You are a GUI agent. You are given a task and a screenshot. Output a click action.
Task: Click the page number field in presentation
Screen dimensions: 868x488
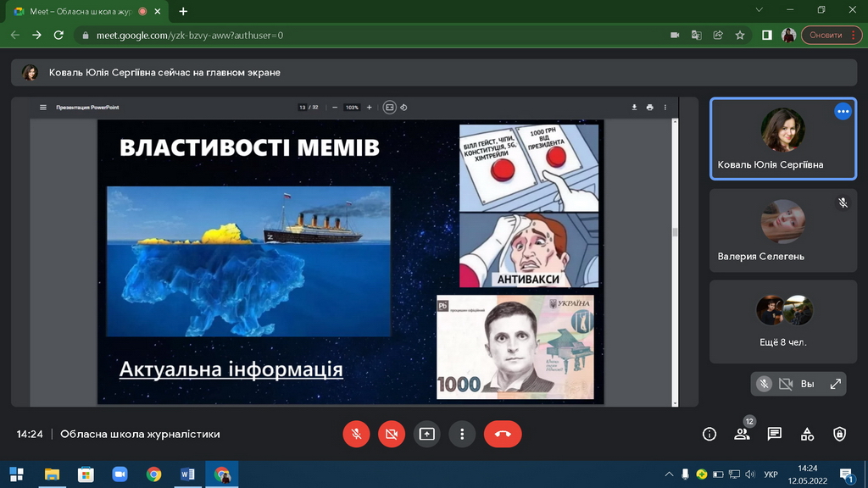click(x=303, y=108)
